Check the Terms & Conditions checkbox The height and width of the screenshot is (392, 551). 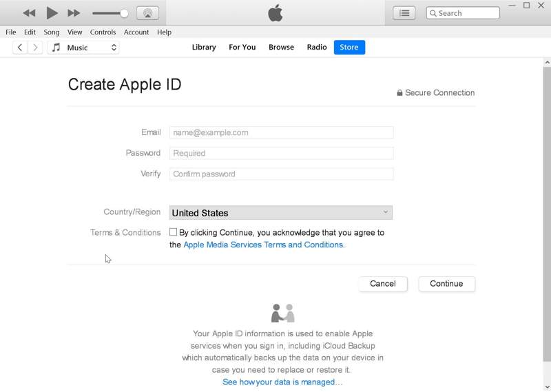point(173,232)
